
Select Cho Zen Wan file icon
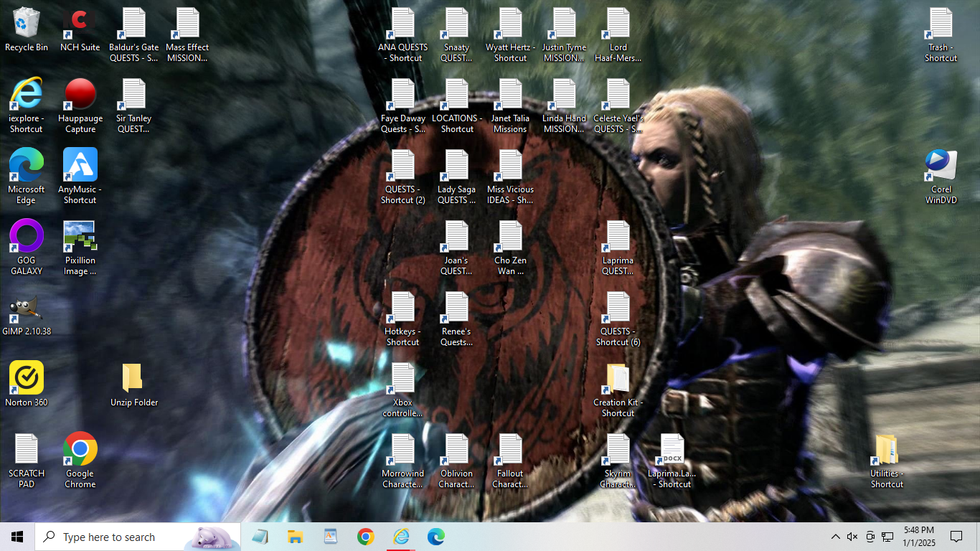point(511,247)
